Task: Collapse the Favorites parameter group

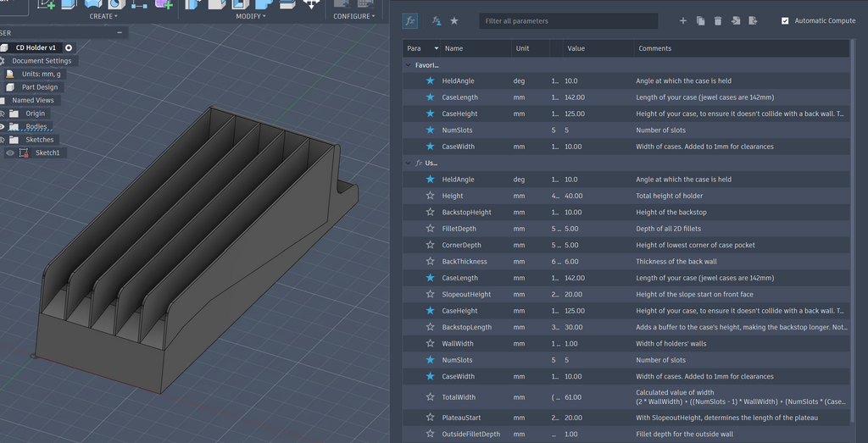Action: (x=409, y=65)
